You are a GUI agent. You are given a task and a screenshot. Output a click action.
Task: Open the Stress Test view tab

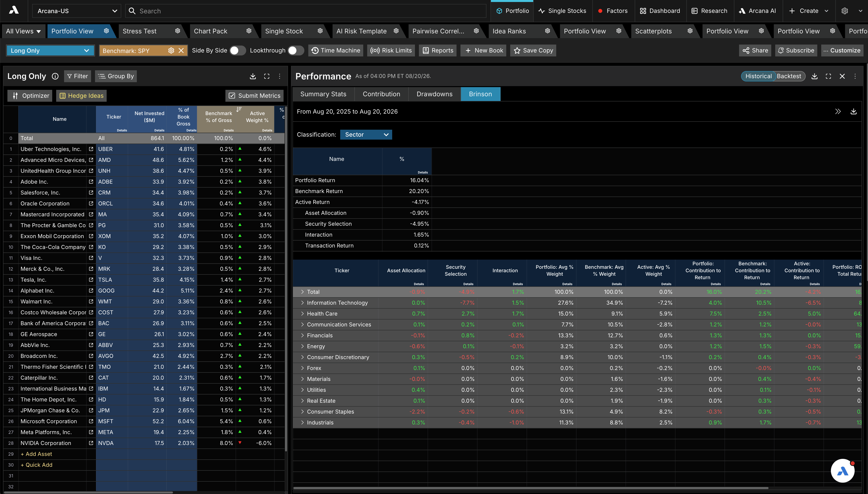pos(139,31)
